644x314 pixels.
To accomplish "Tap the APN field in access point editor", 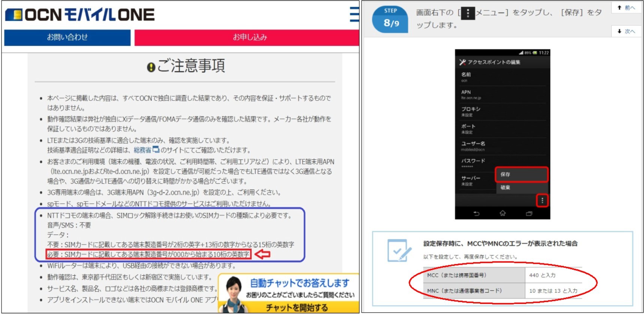I will (x=503, y=95).
